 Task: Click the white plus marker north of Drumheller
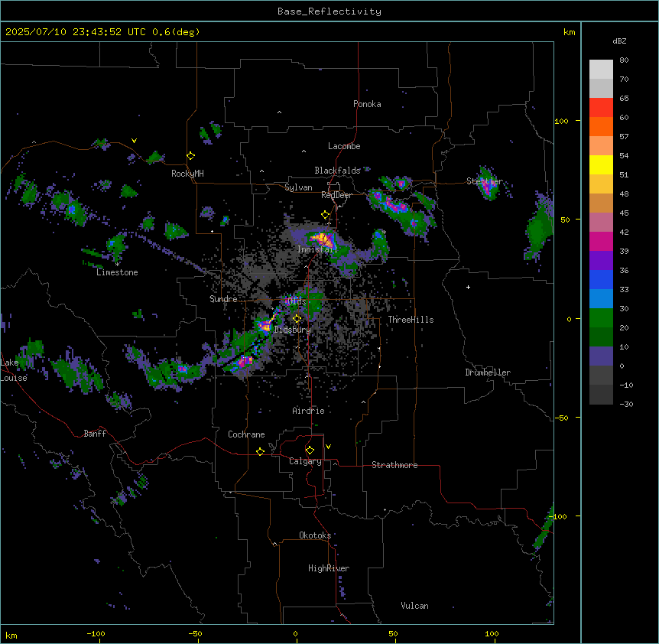[x=468, y=287]
